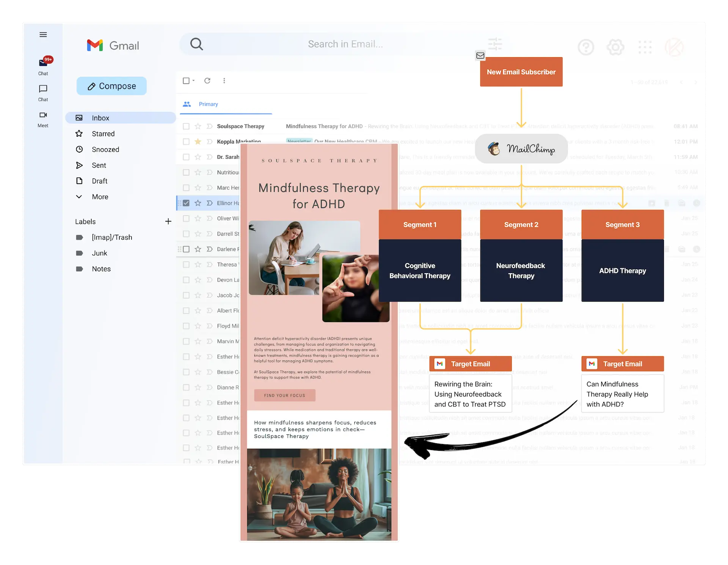
Task: Click the 11:59 AM timestamp
Action: (686, 157)
